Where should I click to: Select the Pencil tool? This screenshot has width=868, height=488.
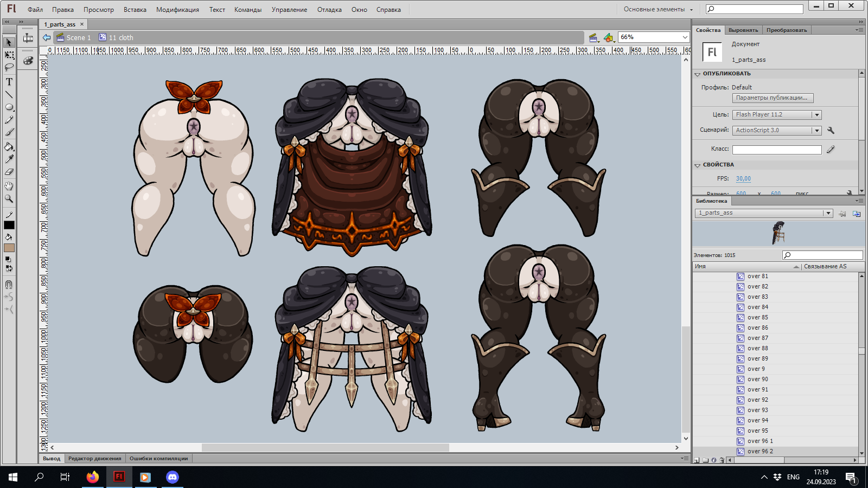9,120
